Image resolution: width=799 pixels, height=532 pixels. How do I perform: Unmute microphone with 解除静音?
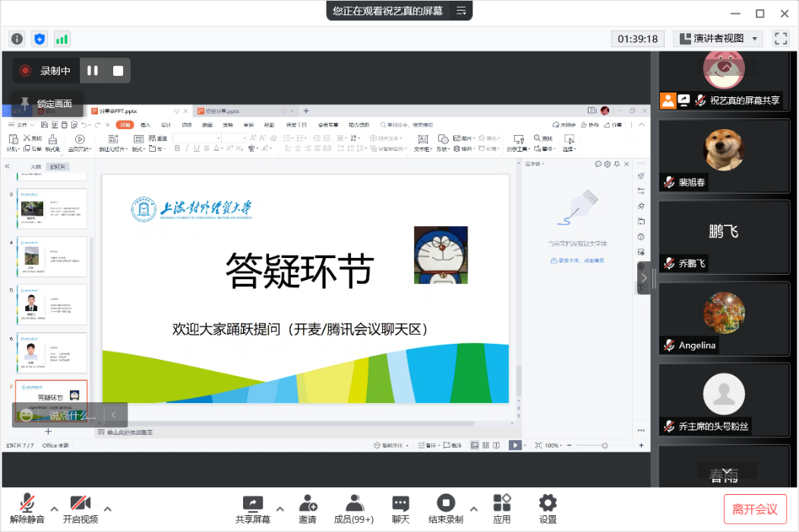pos(27,508)
